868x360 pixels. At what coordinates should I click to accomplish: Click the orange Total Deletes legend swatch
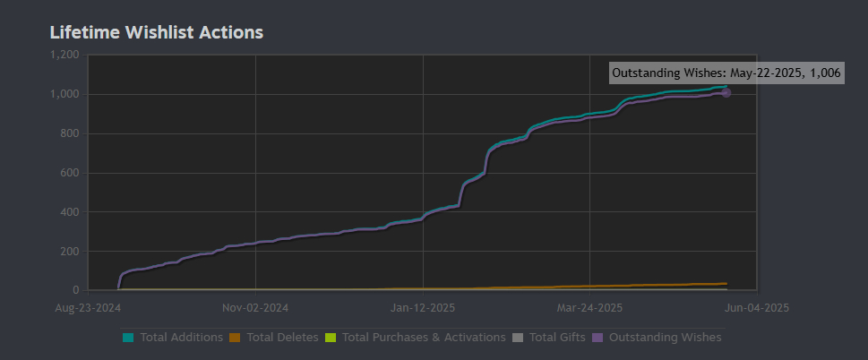[x=236, y=338]
